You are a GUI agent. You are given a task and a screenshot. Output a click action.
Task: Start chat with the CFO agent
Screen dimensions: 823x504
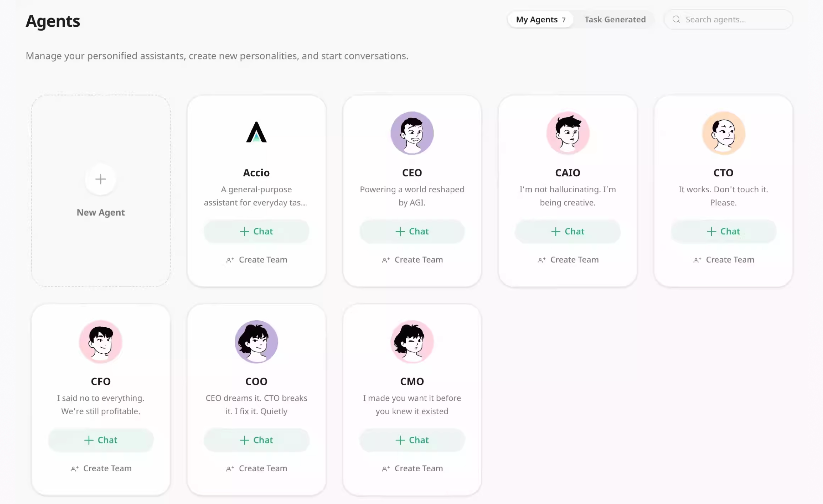click(x=100, y=440)
